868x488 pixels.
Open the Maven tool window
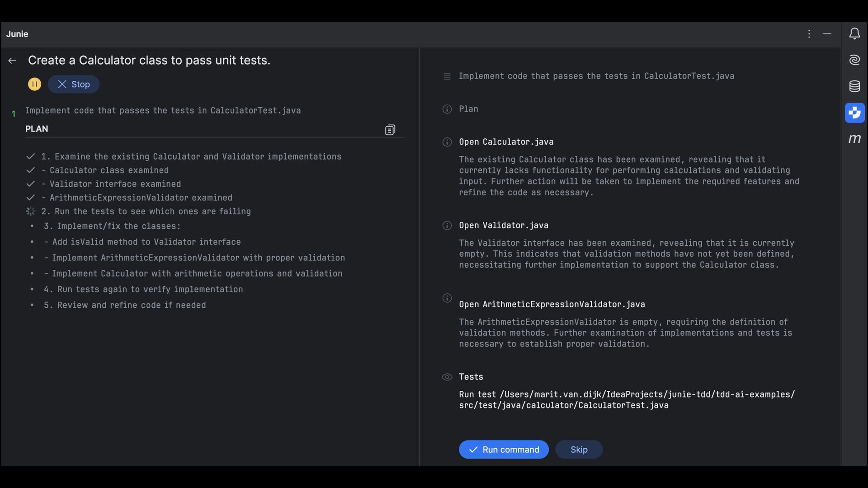coord(854,139)
